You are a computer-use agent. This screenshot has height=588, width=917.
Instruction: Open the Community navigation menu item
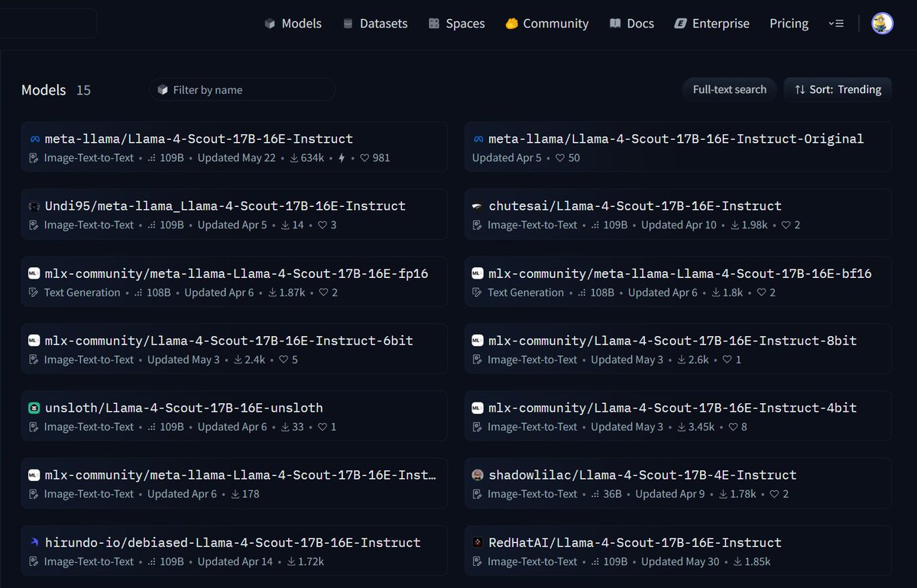click(x=547, y=24)
